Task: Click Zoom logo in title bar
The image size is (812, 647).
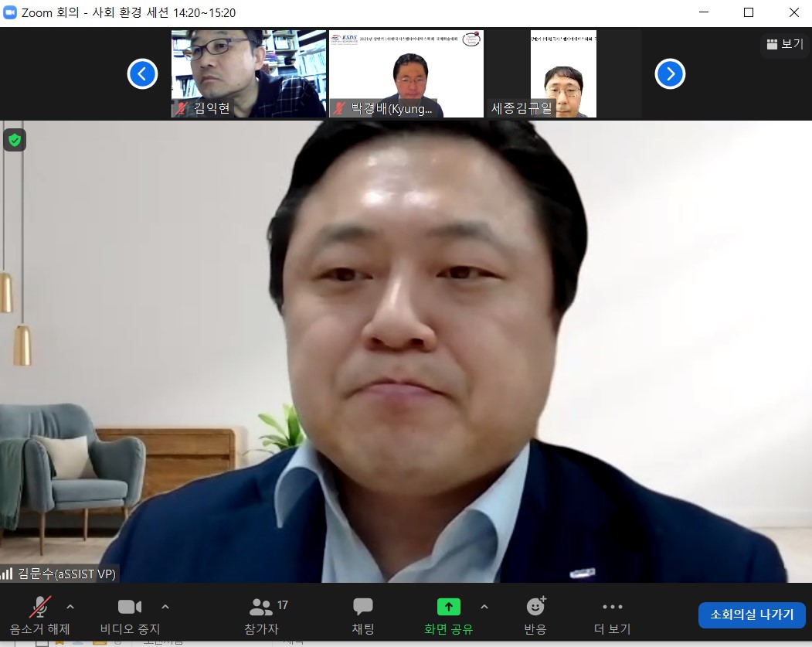Action: point(11,12)
